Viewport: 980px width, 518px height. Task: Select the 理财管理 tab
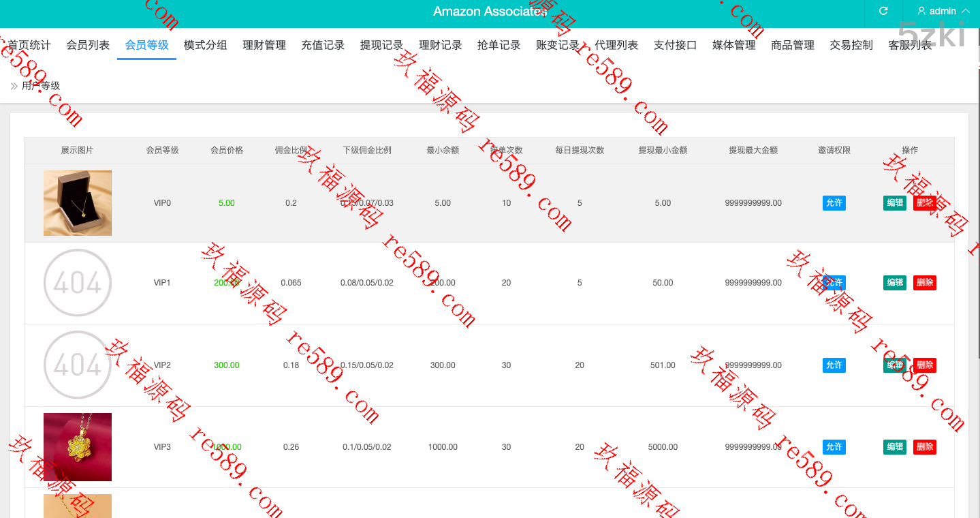coord(264,45)
